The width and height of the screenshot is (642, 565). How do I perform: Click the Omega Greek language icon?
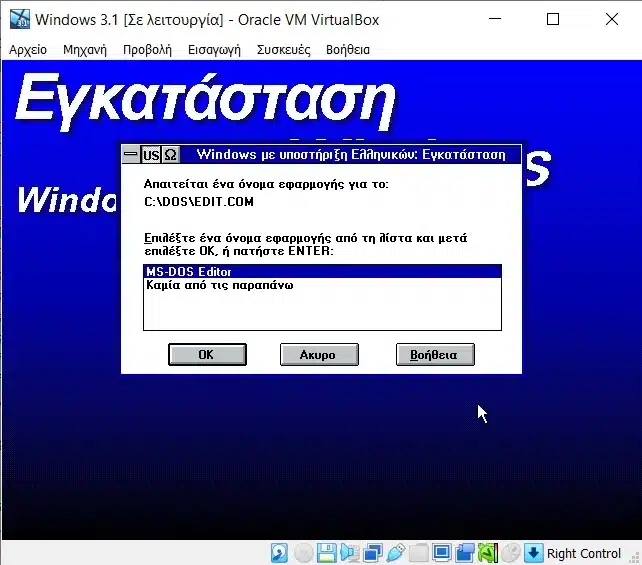(x=170, y=155)
